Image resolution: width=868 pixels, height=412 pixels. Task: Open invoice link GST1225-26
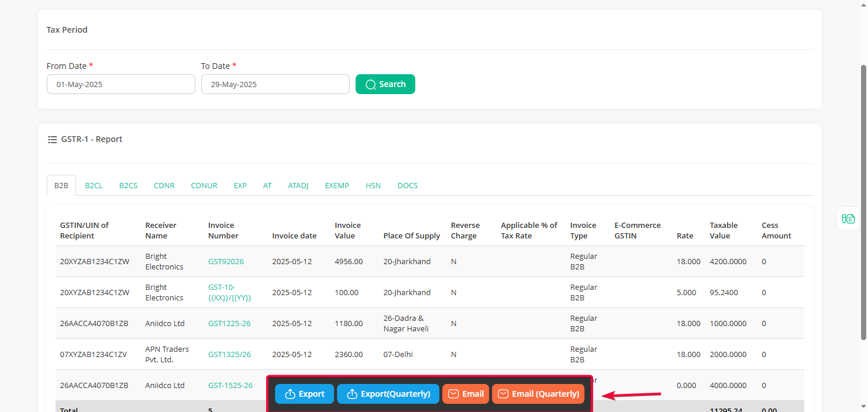point(229,323)
